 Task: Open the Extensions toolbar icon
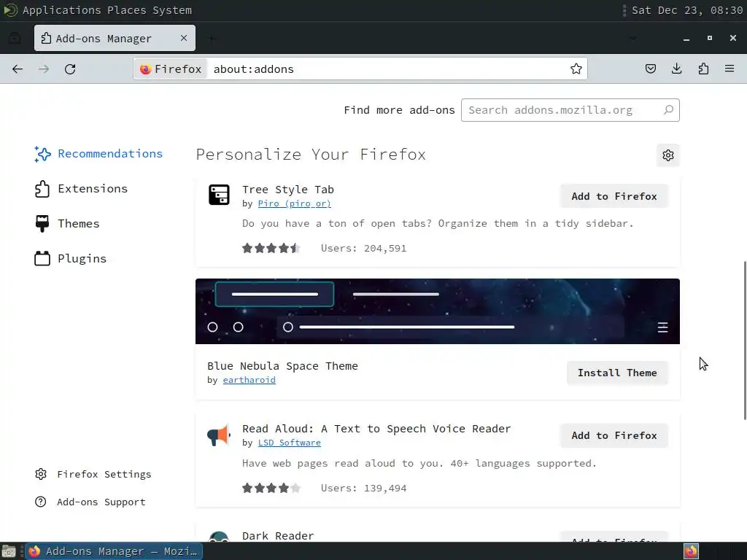click(703, 69)
